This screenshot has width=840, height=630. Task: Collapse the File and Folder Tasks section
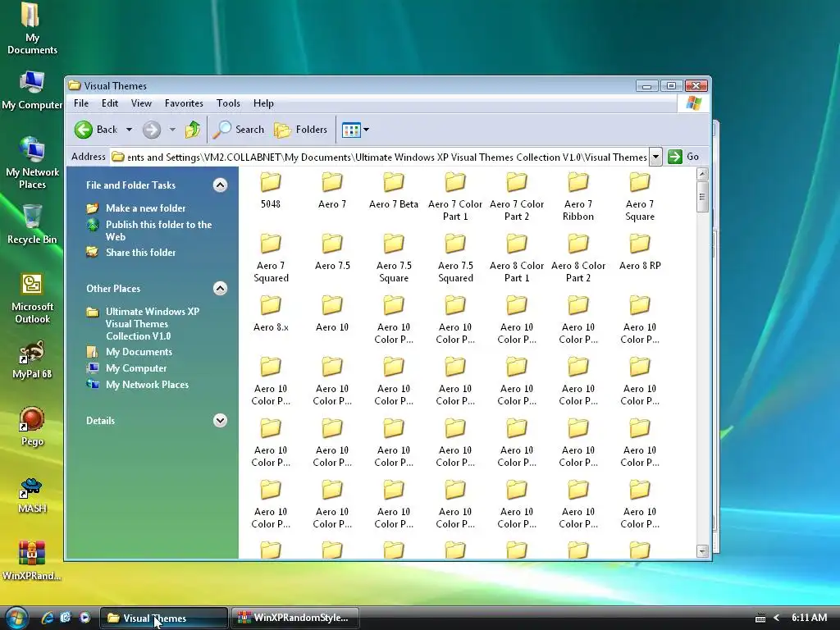(220, 185)
